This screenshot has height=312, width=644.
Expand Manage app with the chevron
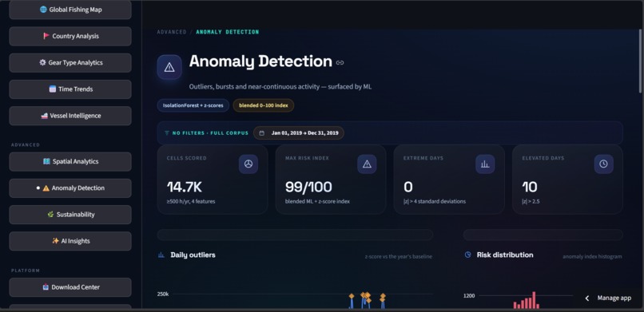[587, 298]
